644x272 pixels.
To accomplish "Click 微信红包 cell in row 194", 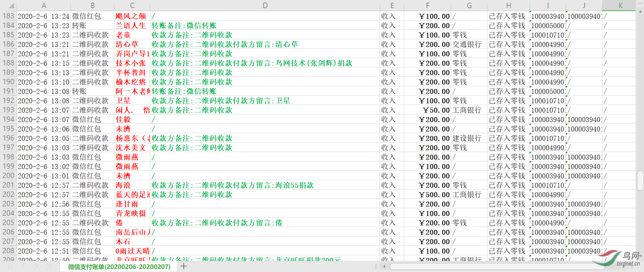I will coord(93,119).
